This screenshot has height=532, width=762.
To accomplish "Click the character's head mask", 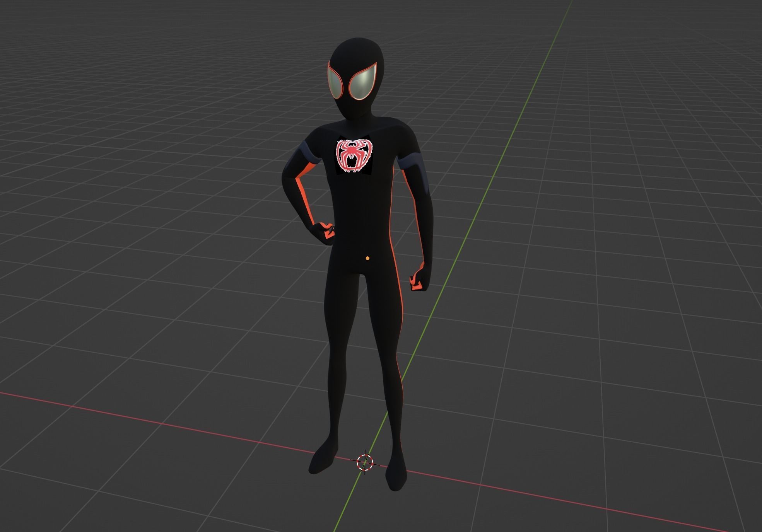I will [357, 79].
